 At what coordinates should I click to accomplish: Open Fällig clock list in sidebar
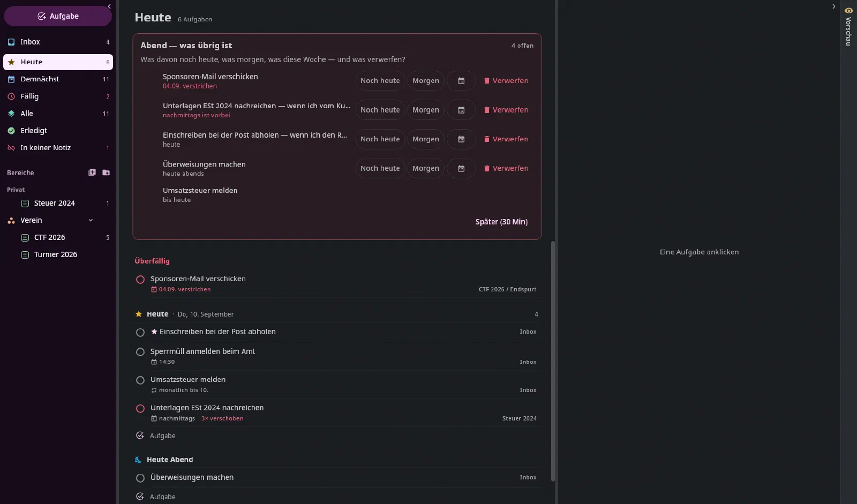click(58, 96)
